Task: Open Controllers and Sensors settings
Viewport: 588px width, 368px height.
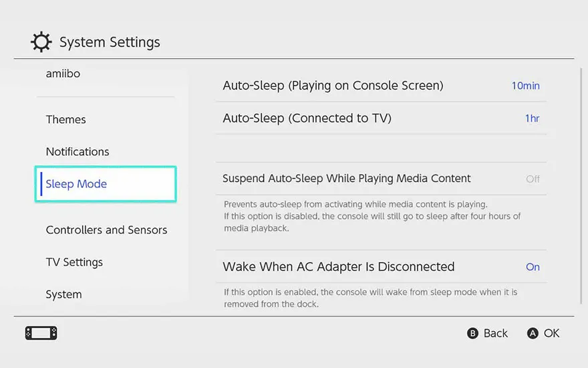Action: click(x=106, y=230)
